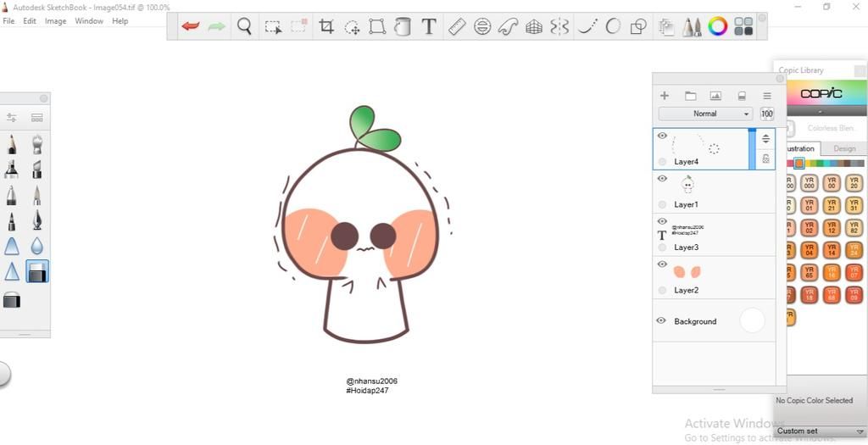
Task: Enable the Symmetry tool
Action: (x=559, y=26)
